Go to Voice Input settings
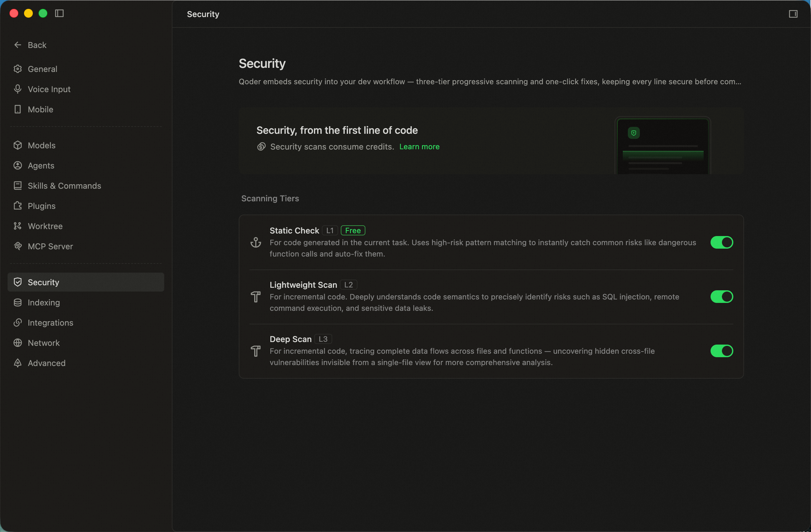 click(x=86, y=89)
